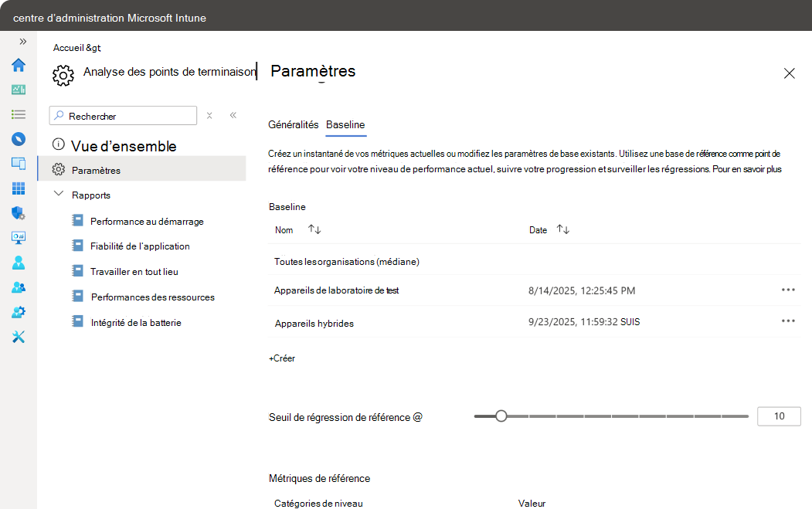Sort the baseline table by Nom
Image resolution: width=812 pixels, height=509 pixels.
(x=314, y=229)
